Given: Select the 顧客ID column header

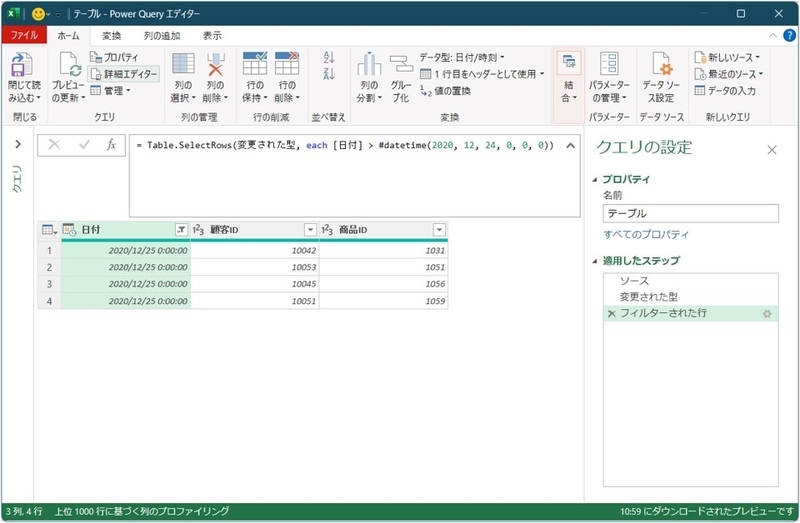Looking at the screenshot, I should 255,230.
